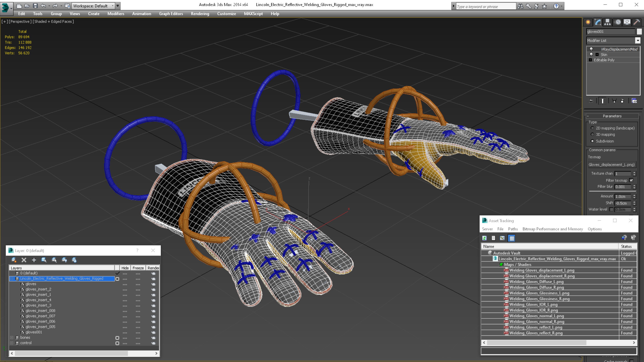This screenshot has height=362, width=644.
Task: Open the MAXScript menu
Action: coord(253,14)
